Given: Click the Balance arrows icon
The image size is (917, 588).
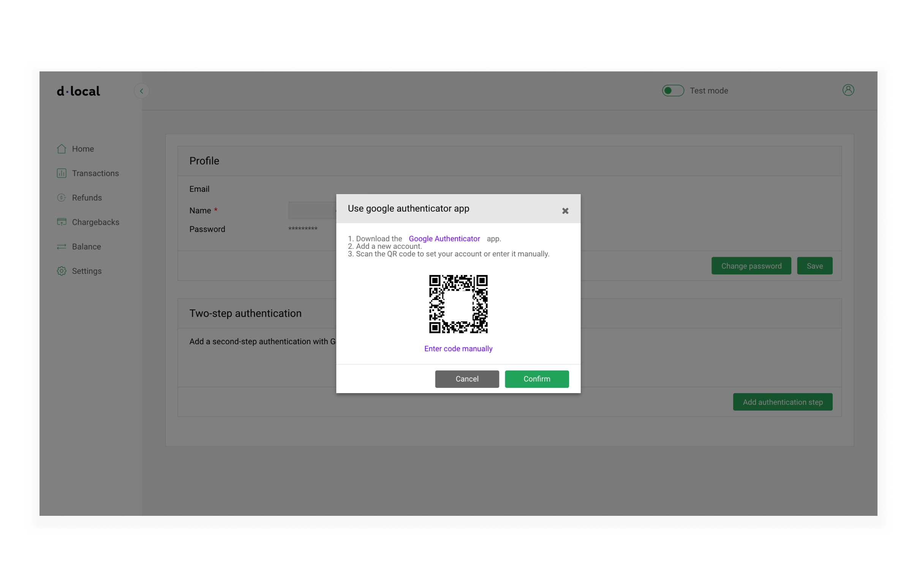Looking at the screenshot, I should click(62, 247).
